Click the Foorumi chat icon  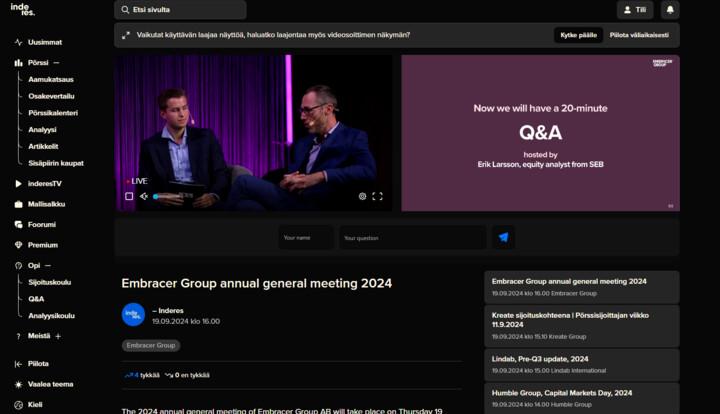tap(18, 224)
